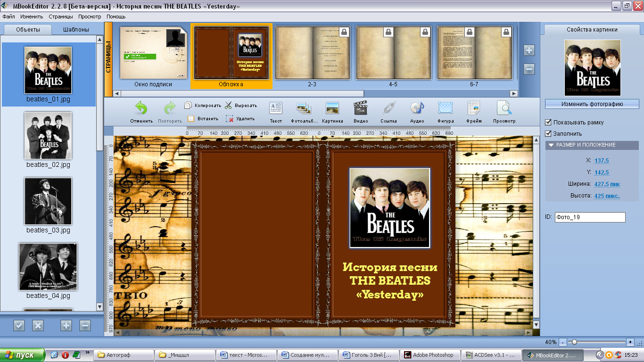Open the pages 6-7 spread thumbnail
The image size is (644, 362).
point(474,53)
